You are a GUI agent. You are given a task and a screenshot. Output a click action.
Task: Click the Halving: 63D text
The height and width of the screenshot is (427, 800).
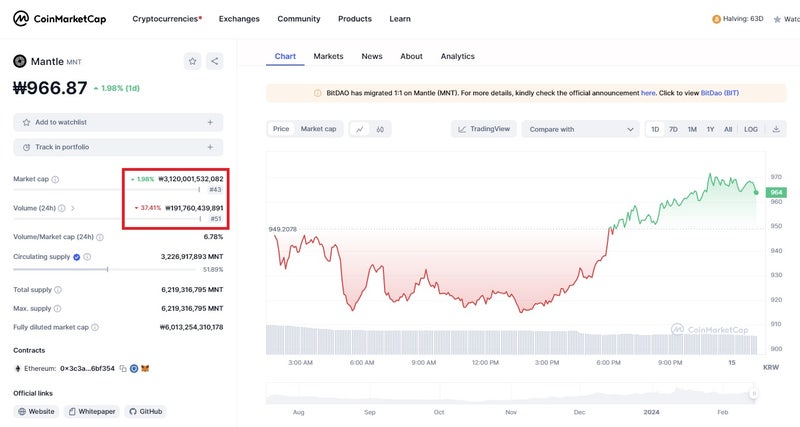pyautogui.click(x=743, y=19)
